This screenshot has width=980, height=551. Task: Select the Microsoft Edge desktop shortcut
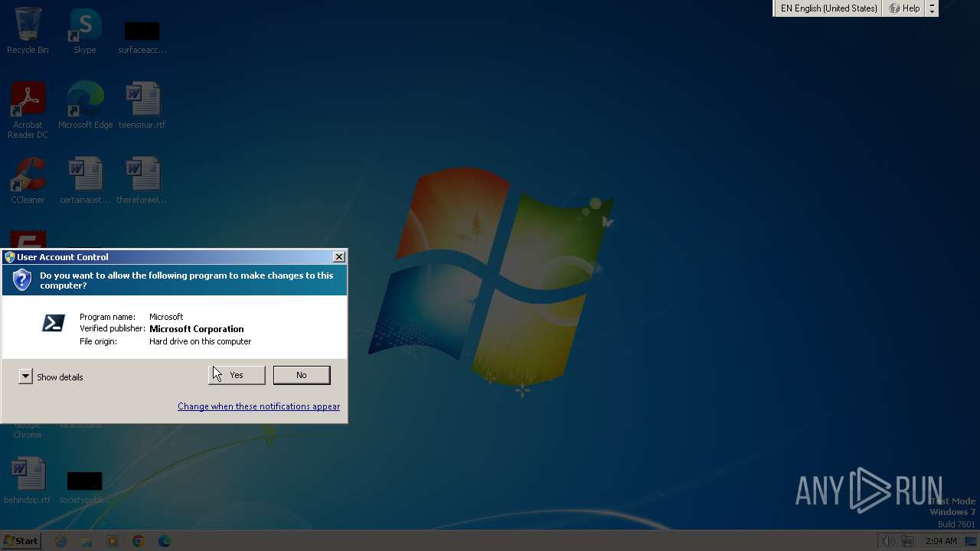85,106
